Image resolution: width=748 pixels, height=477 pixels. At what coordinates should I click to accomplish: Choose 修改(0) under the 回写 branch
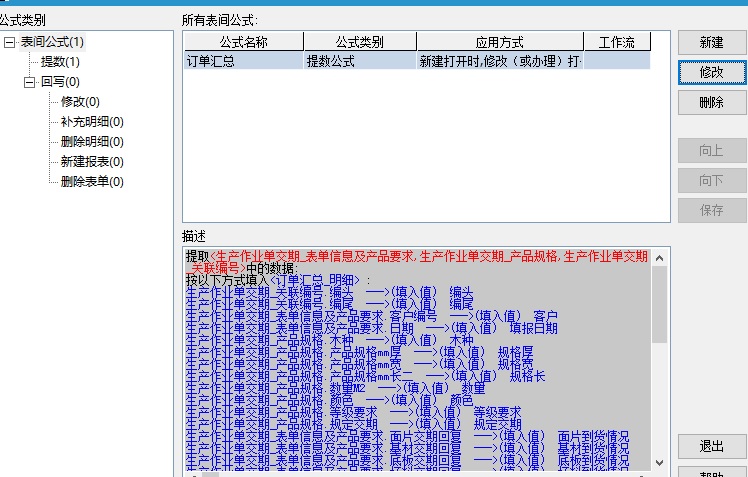tap(80, 102)
